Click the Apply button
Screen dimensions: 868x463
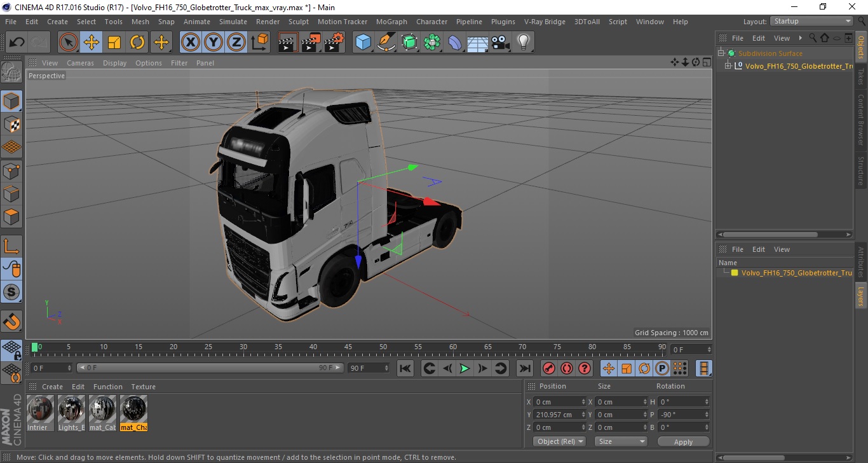[x=683, y=441]
